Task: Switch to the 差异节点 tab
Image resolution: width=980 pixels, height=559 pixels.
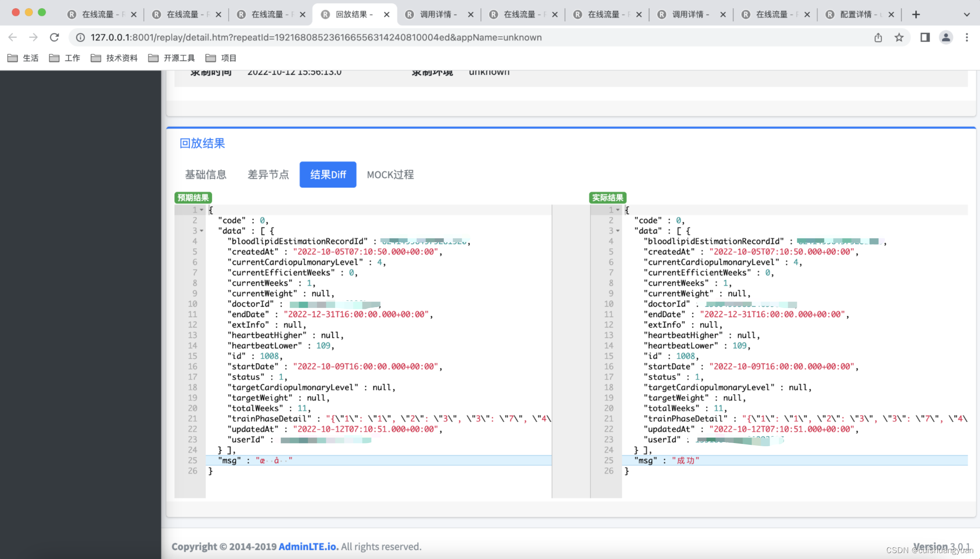Action: (268, 174)
